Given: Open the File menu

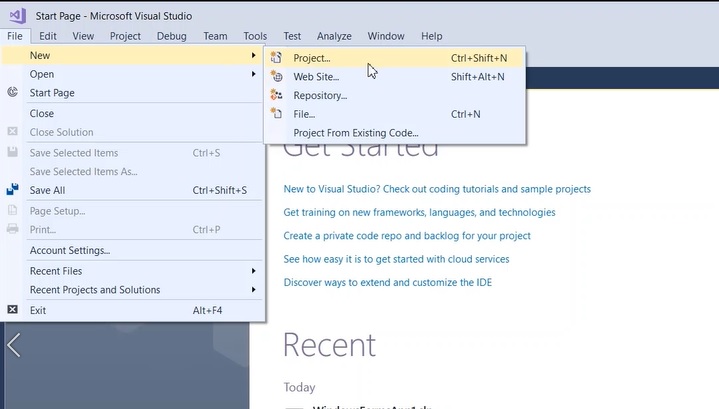Looking at the screenshot, I should [15, 36].
